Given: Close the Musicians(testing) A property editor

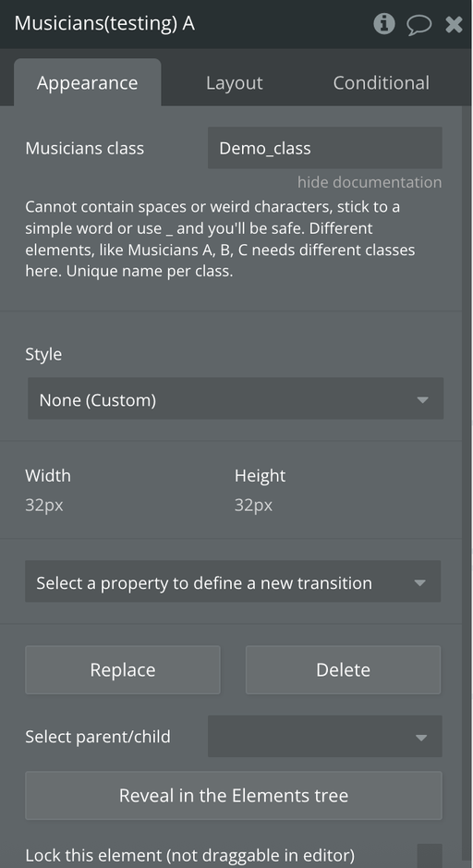Looking at the screenshot, I should click(x=454, y=24).
